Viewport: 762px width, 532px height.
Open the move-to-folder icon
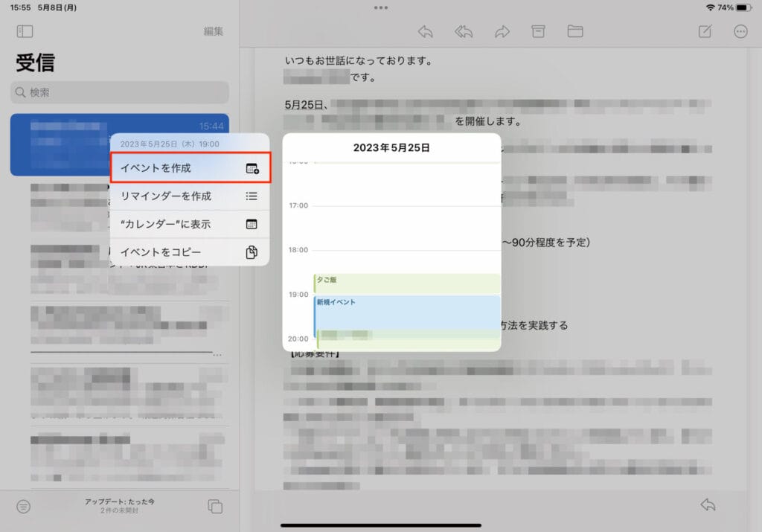pos(574,31)
